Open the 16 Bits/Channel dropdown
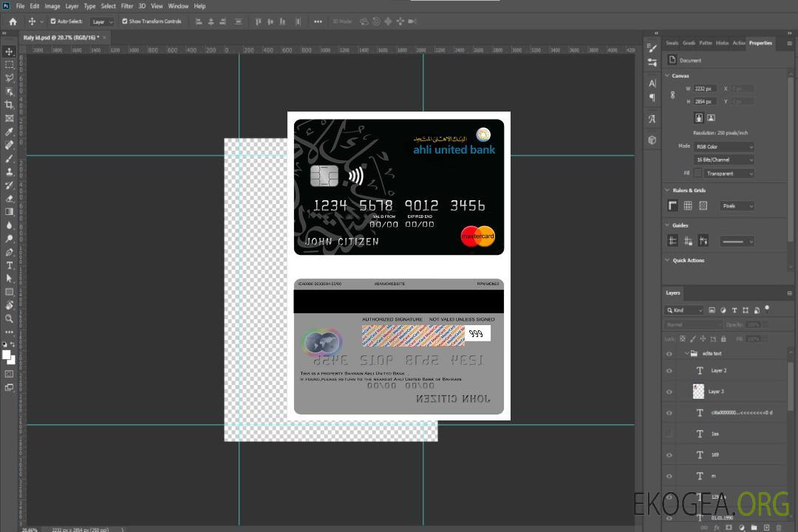The height and width of the screenshot is (532, 798). [723, 160]
